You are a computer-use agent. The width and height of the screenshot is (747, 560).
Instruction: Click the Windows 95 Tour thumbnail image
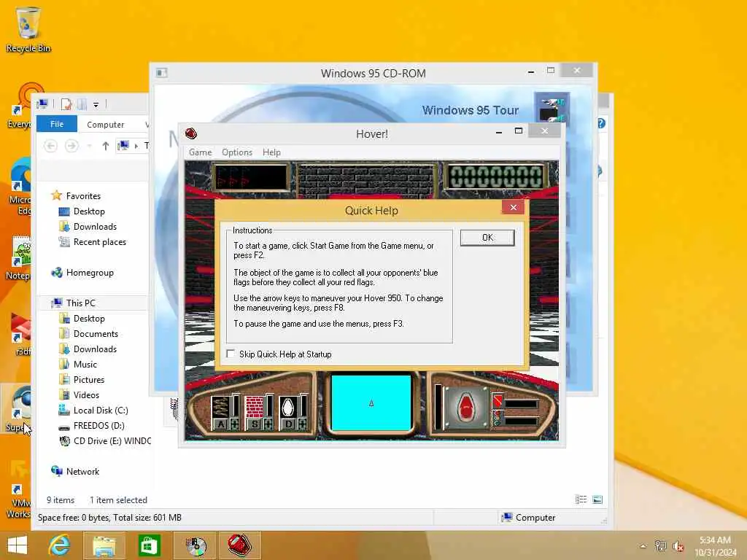[x=551, y=108]
